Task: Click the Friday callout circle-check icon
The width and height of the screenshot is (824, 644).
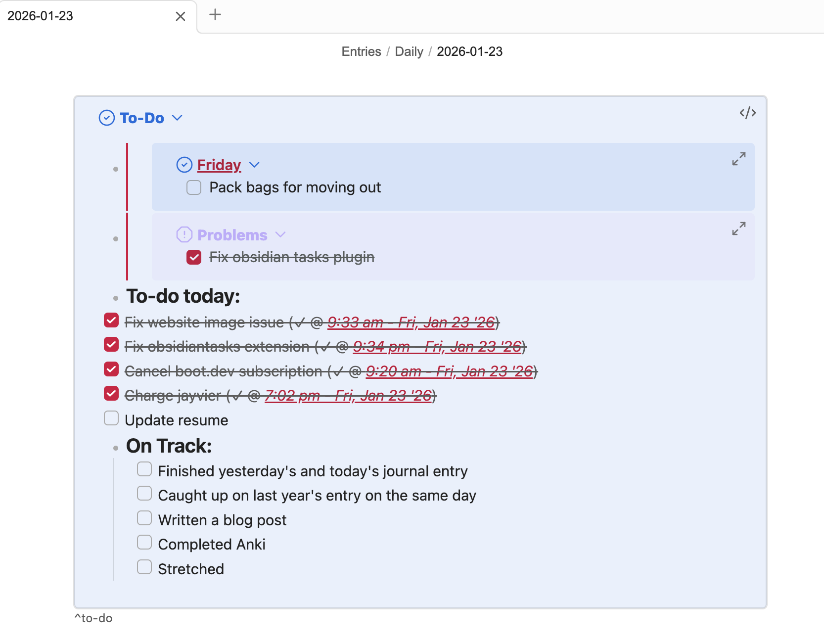Action: (x=184, y=165)
